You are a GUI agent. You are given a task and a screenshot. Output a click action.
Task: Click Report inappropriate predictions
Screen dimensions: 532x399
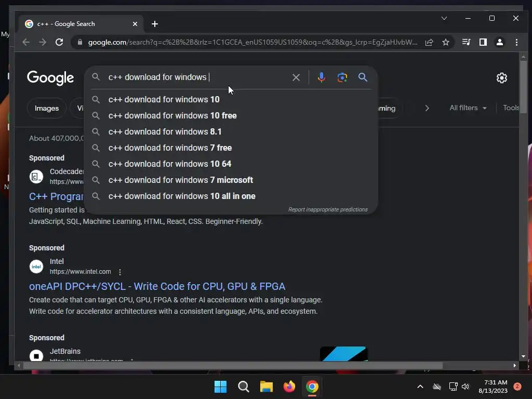tap(328, 210)
